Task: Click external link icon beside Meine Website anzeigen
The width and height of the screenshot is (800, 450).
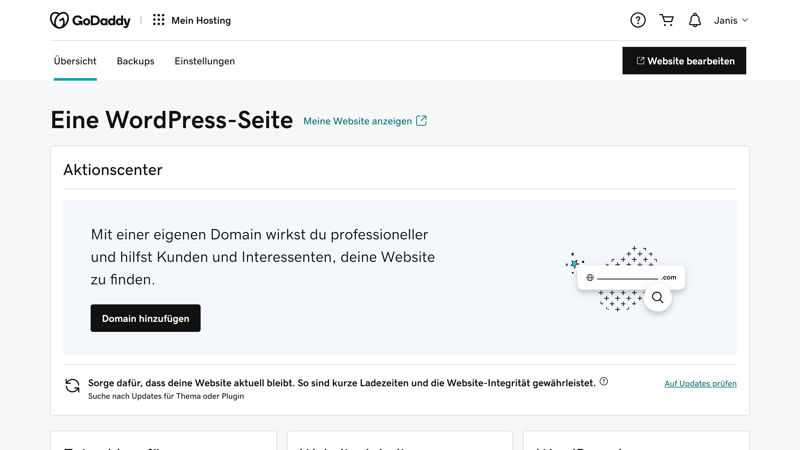Action: tap(422, 121)
